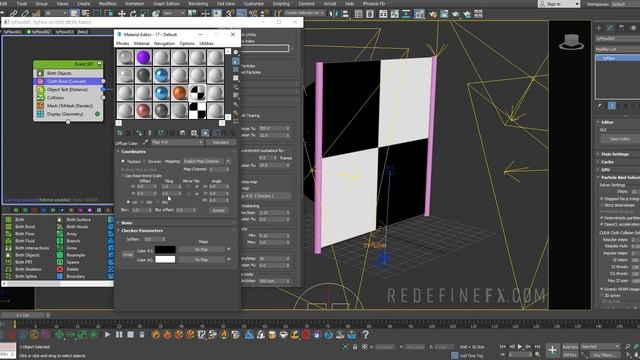
Task: Click the Play simulation icon
Action: click(x=107, y=335)
